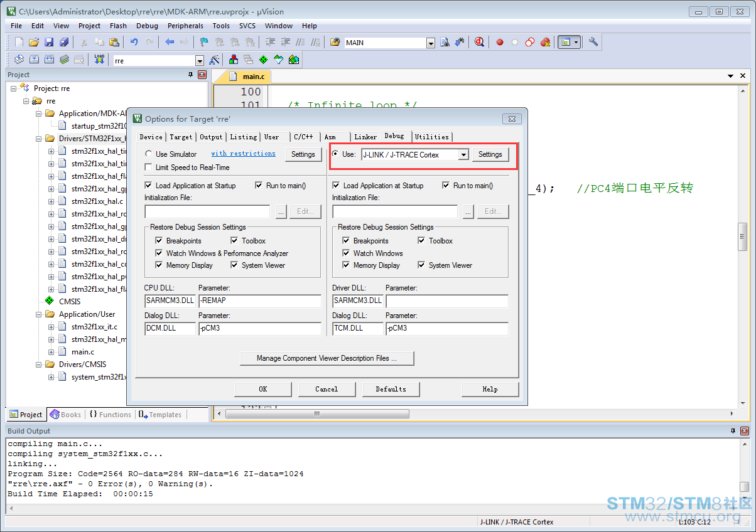Image resolution: width=756 pixels, height=532 pixels.
Task: Open the J-LINK / J-TRACE Cortex debugger dropdown
Action: pos(463,154)
